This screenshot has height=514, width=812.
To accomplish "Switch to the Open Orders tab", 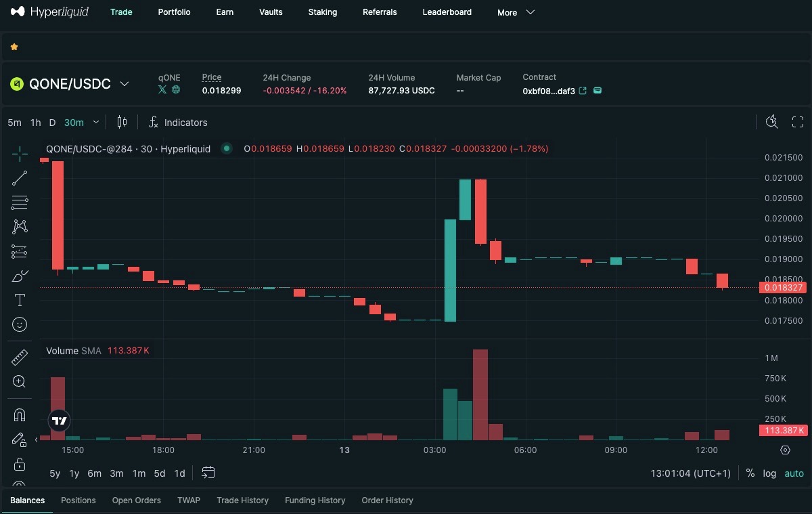I will click(x=136, y=500).
